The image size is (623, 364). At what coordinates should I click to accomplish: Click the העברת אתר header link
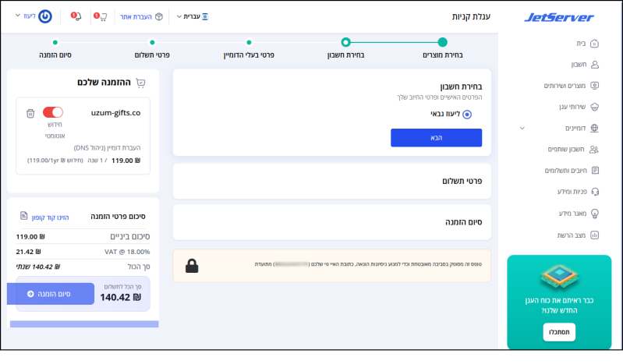tap(136, 16)
